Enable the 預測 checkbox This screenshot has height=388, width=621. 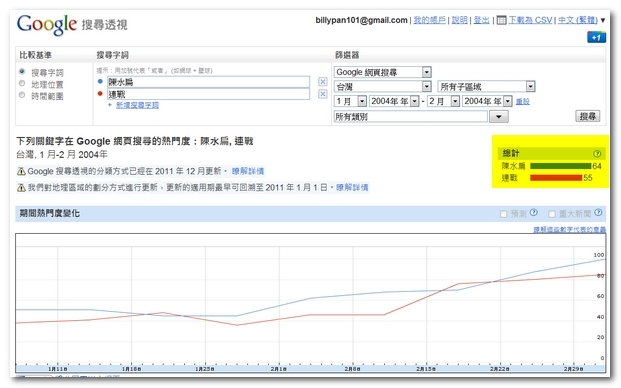pos(503,214)
